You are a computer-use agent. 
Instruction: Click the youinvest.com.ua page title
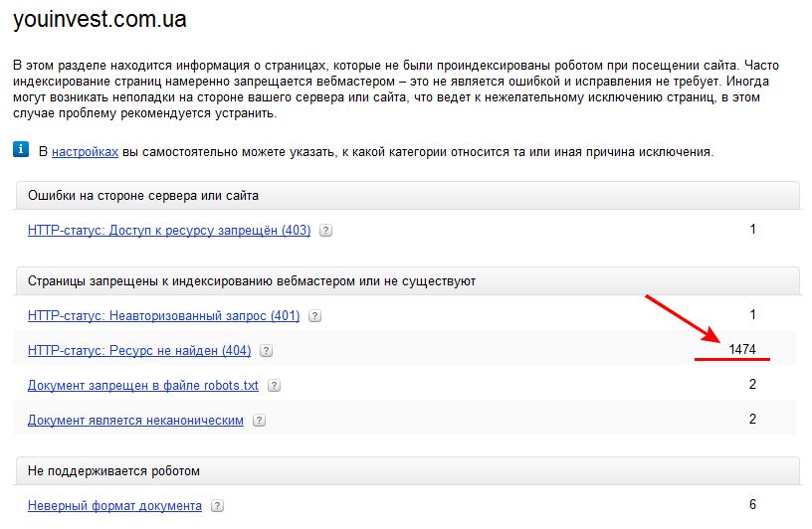[99, 18]
